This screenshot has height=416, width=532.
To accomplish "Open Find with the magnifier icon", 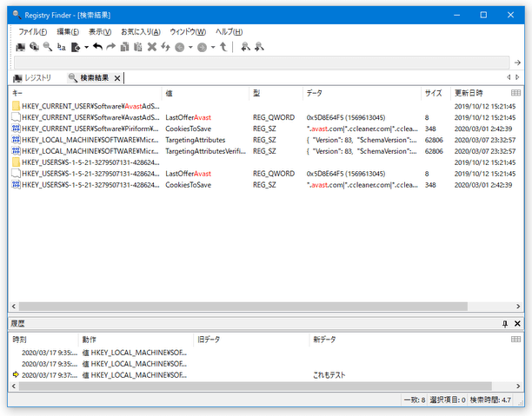I will click(48, 47).
